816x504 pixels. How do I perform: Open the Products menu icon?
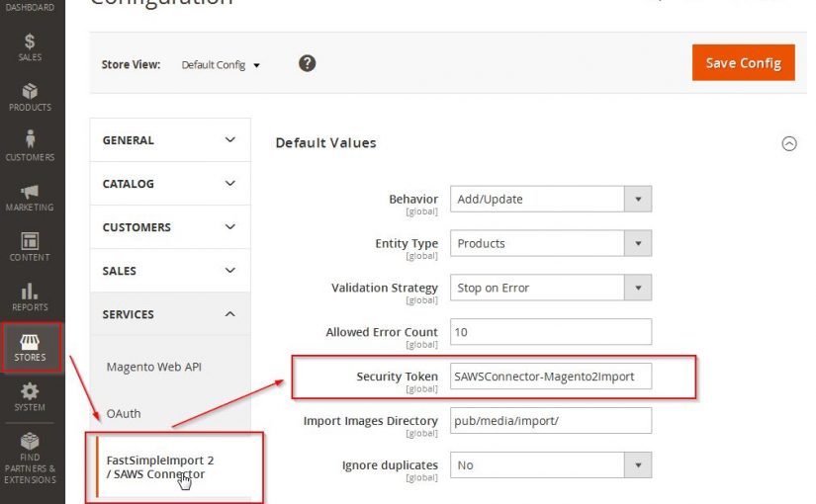[x=30, y=97]
